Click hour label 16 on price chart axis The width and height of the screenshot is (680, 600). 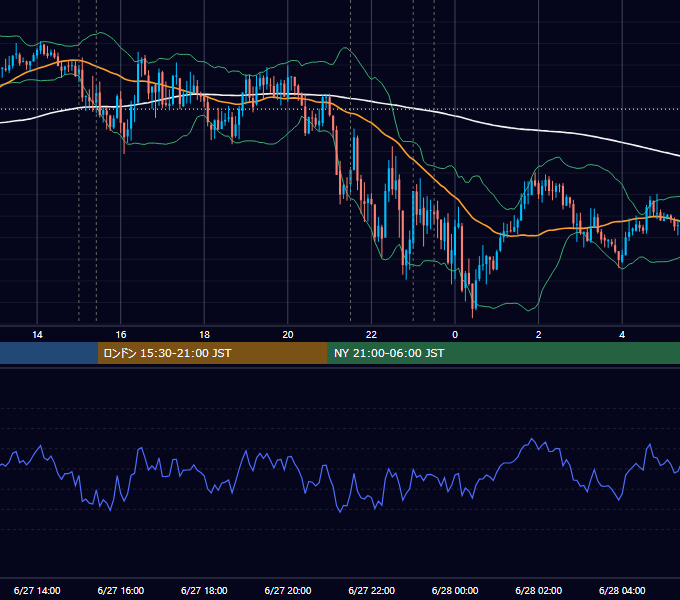click(121, 335)
